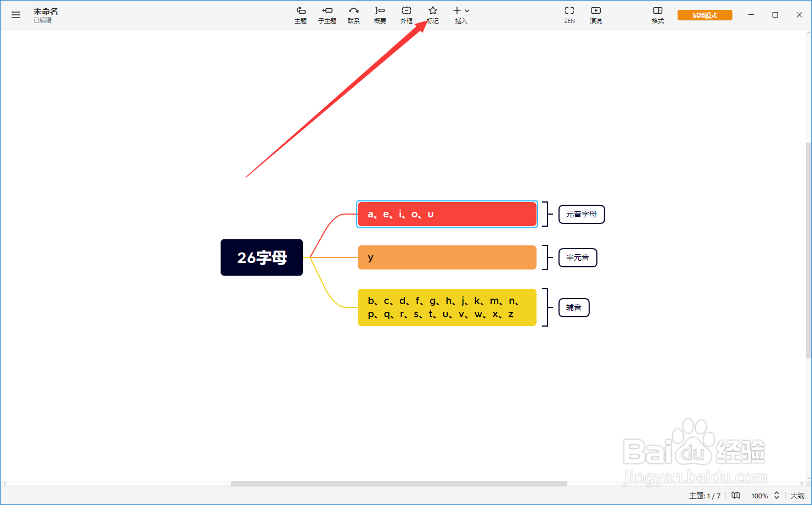
Task: Select the 元音字母 summary topic
Action: click(582, 214)
